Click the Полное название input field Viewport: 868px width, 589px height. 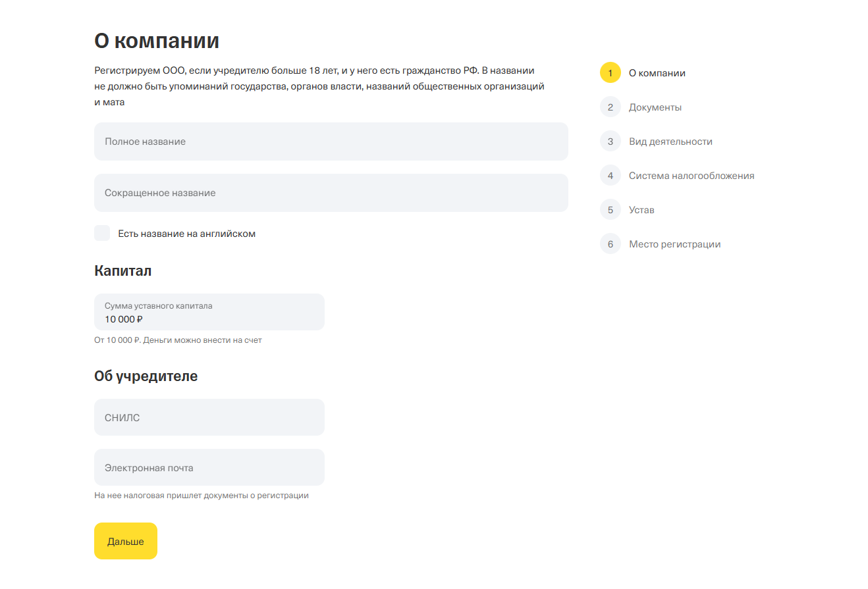click(x=331, y=141)
